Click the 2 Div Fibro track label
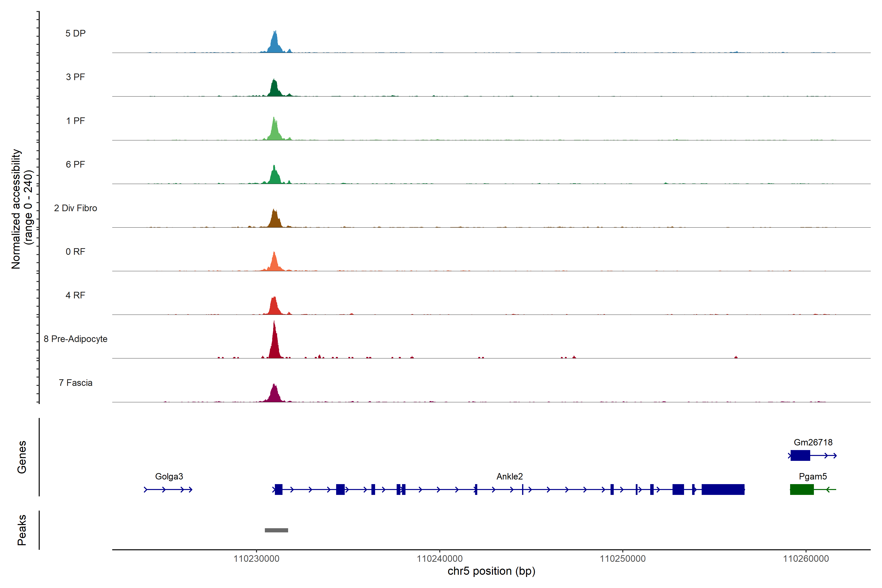 click(x=75, y=208)
